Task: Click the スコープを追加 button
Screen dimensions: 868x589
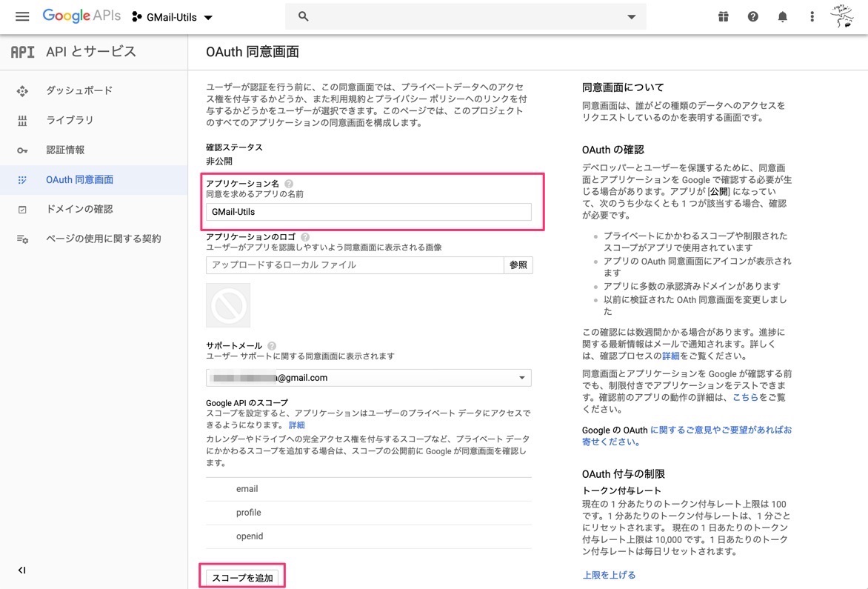Action: (x=242, y=576)
